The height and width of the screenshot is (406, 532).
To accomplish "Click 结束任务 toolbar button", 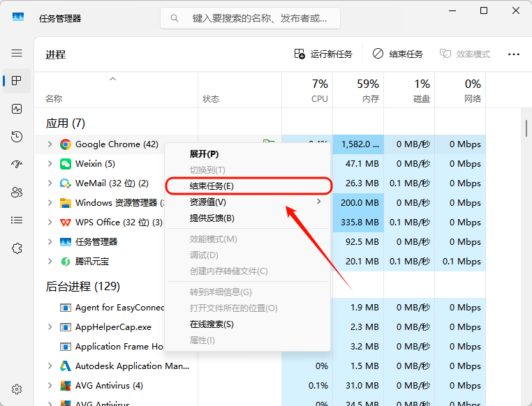I will [398, 54].
